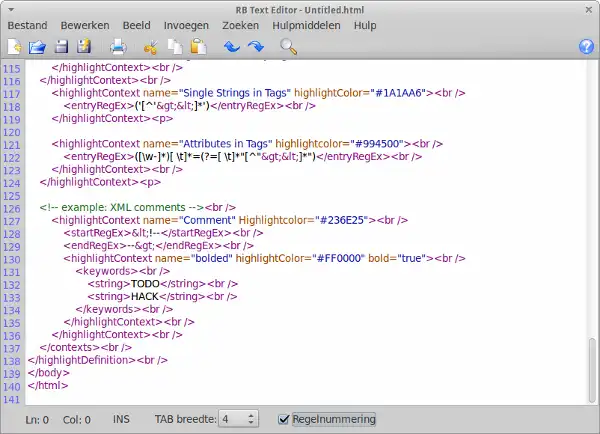This screenshot has width=600, height=434.
Task: Click "Attributes in Tags" text
Action: click(x=225, y=144)
